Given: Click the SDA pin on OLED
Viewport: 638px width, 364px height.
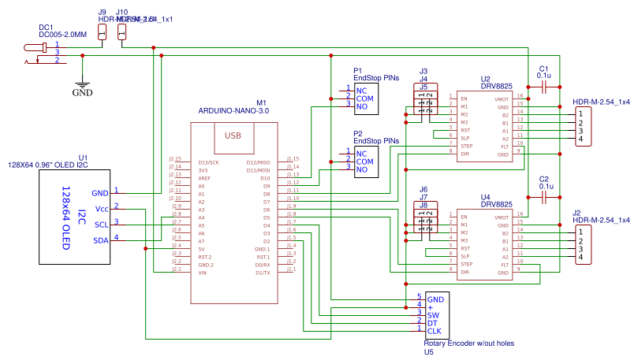Looking at the screenshot, I should coord(101,240).
